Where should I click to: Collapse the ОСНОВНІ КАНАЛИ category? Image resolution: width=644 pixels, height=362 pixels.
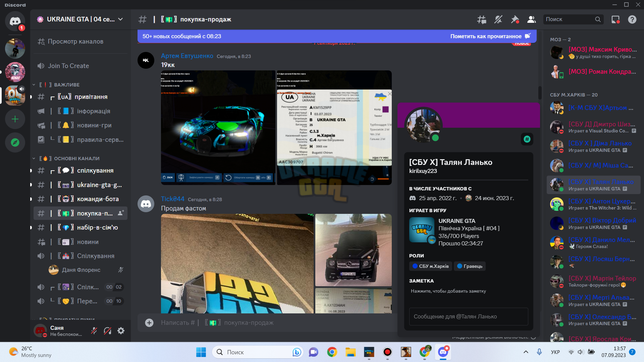click(66, 159)
